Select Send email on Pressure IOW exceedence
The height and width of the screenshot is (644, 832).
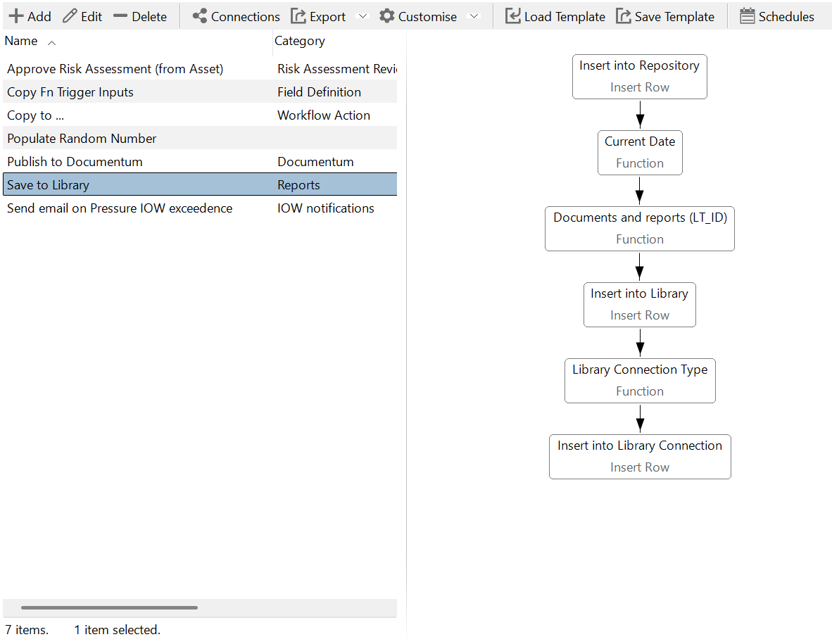tap(199, 208)
